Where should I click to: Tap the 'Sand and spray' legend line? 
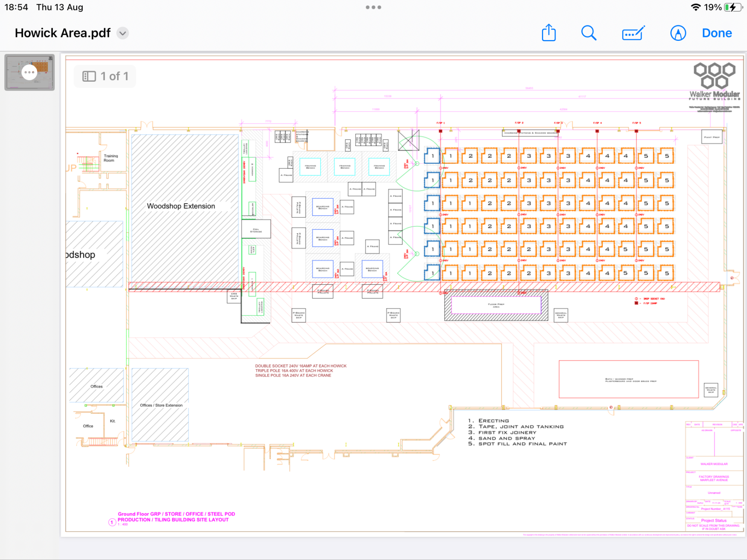502,438
